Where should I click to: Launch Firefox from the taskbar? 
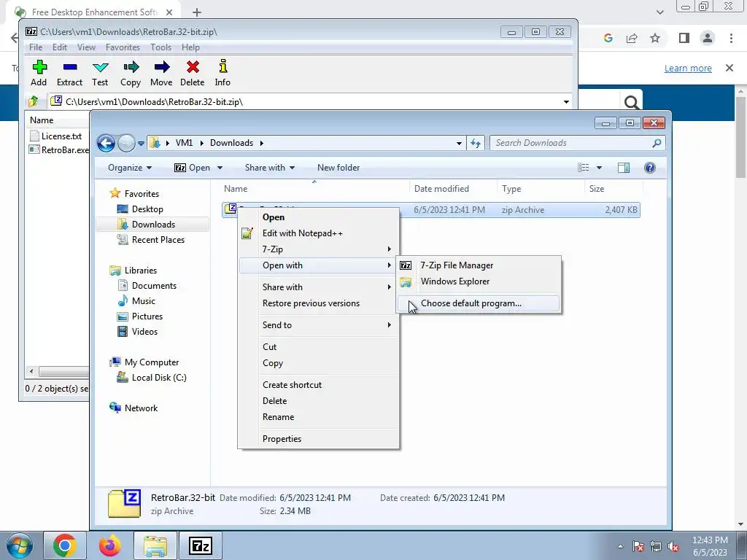(x=110, y=546)
